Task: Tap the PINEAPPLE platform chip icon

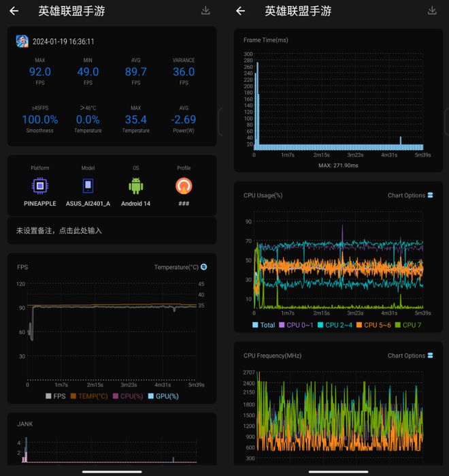Action: [40, 186]
